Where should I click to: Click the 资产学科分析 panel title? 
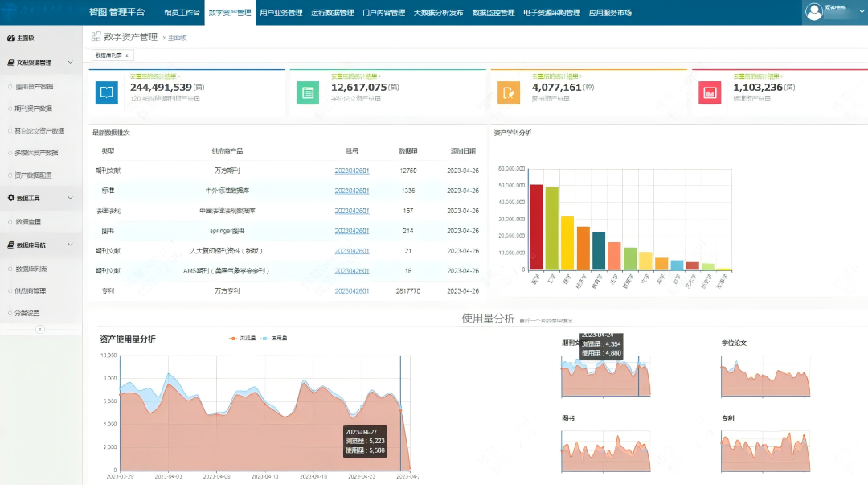[512, 133]
